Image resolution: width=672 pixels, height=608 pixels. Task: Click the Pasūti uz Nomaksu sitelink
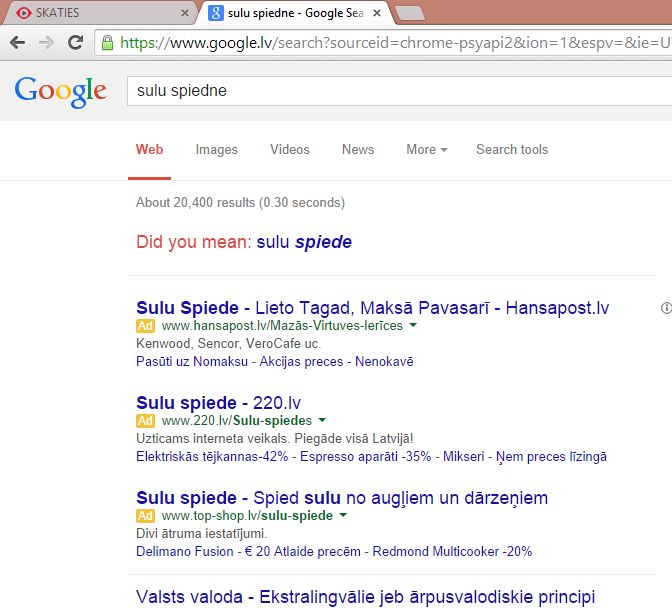pos(192,362)
